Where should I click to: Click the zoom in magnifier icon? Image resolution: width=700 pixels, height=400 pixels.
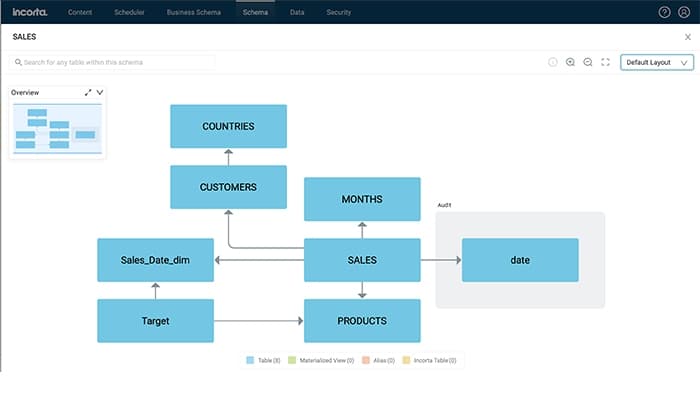tap(570, 62)
